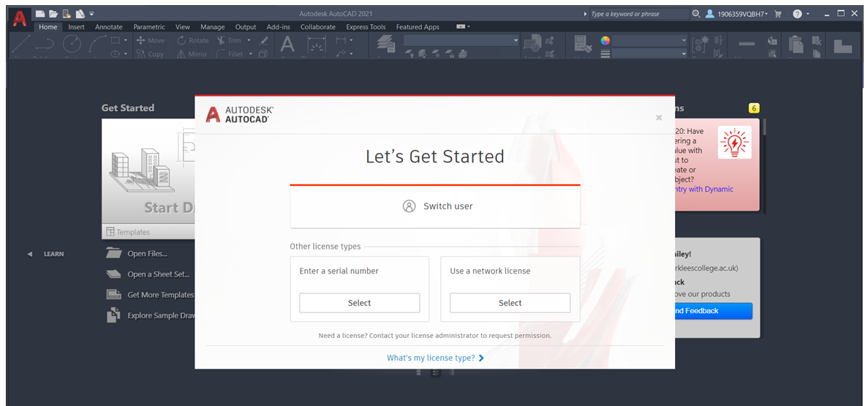
Task: Click the Match Properties icon
Action: pos(582,45)
